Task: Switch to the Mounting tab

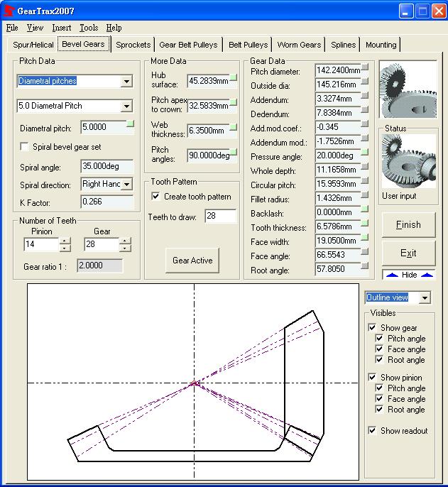Action: coord(381,45)
